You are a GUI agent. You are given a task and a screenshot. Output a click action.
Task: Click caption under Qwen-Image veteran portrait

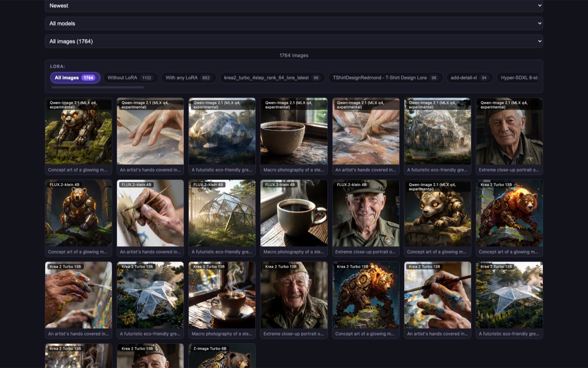(x=510, y=170)
